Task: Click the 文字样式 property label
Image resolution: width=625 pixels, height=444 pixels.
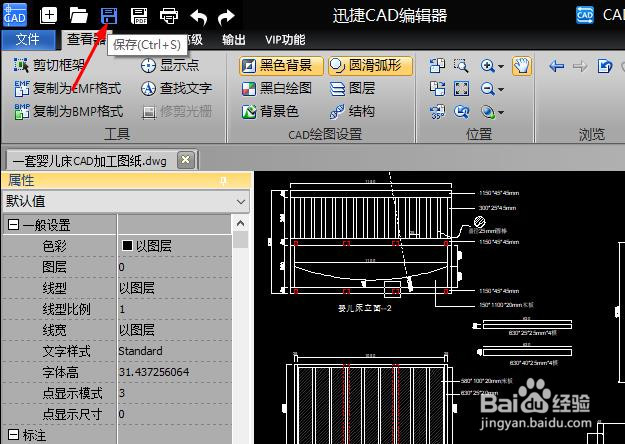Action: click(x=66, y=351)
